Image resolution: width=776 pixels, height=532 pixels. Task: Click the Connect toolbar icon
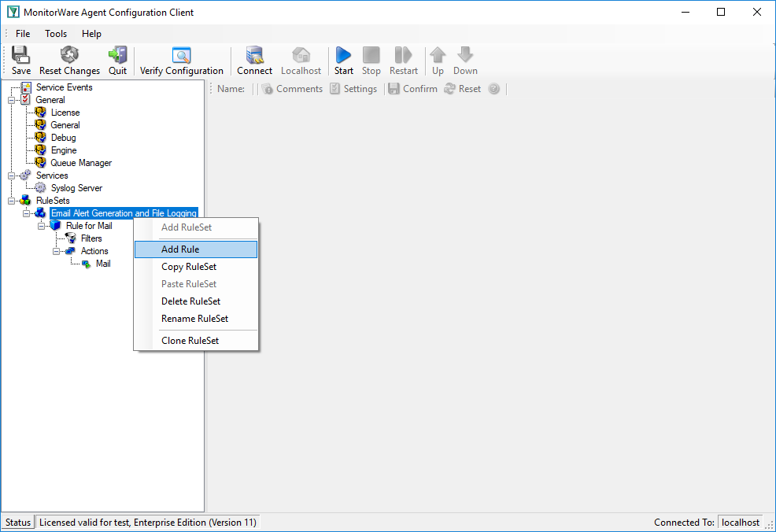[x=254, y=61]
